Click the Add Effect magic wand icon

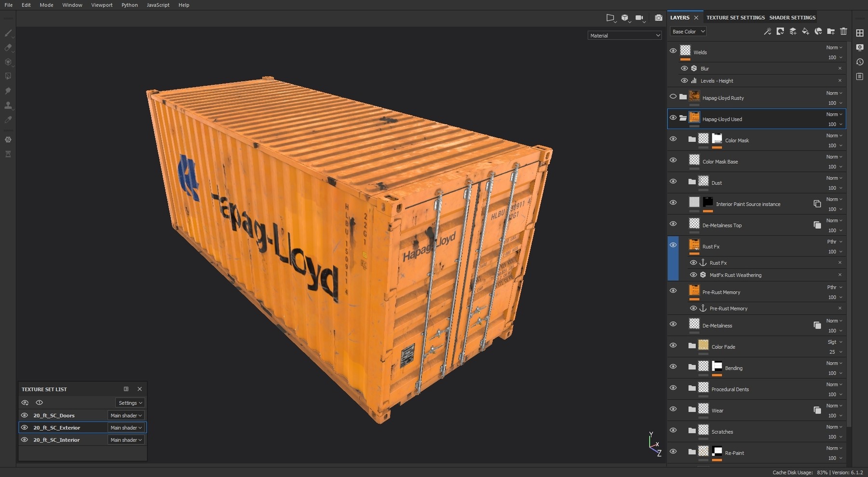(x=768, y=31)
